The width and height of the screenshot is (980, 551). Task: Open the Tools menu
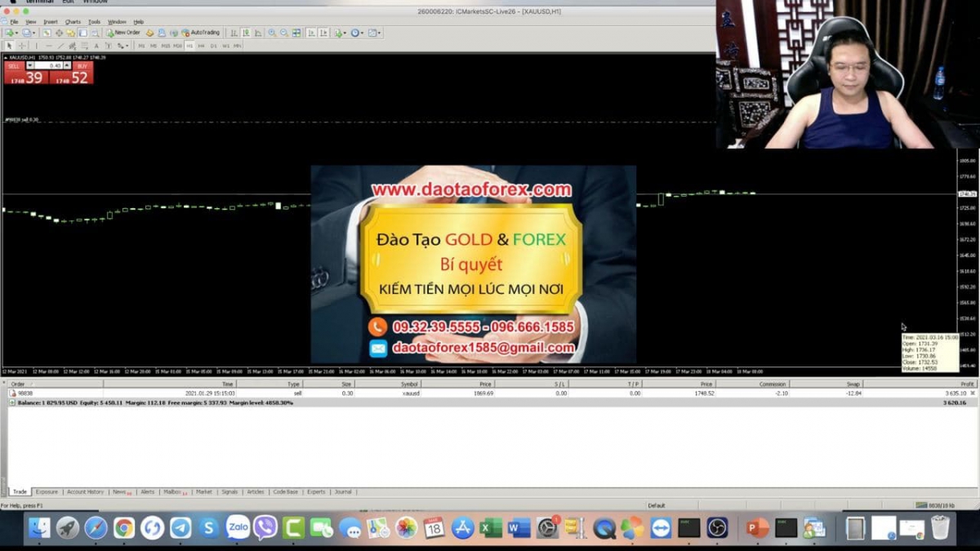[x=95, y=21]
